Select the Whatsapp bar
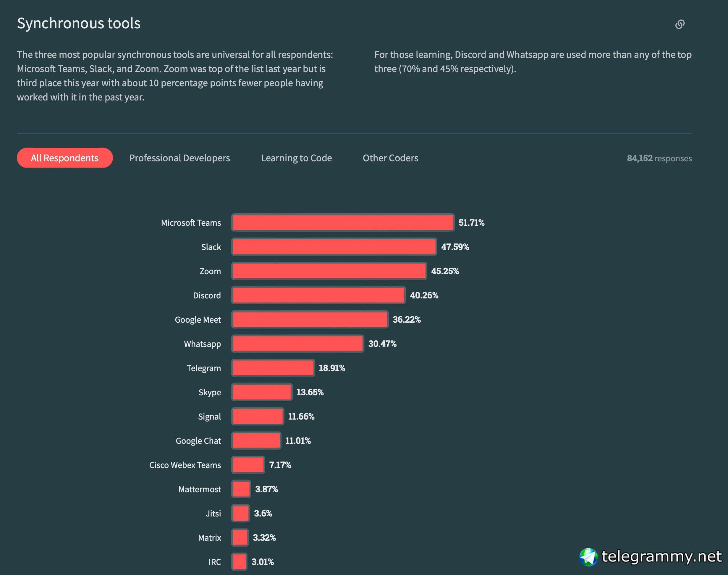Viewport: 728px width, 575px height. [x=297, y=344]
